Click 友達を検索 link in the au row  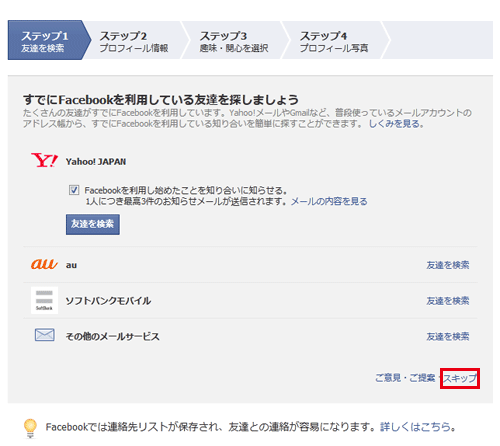[x=448, y=265]
